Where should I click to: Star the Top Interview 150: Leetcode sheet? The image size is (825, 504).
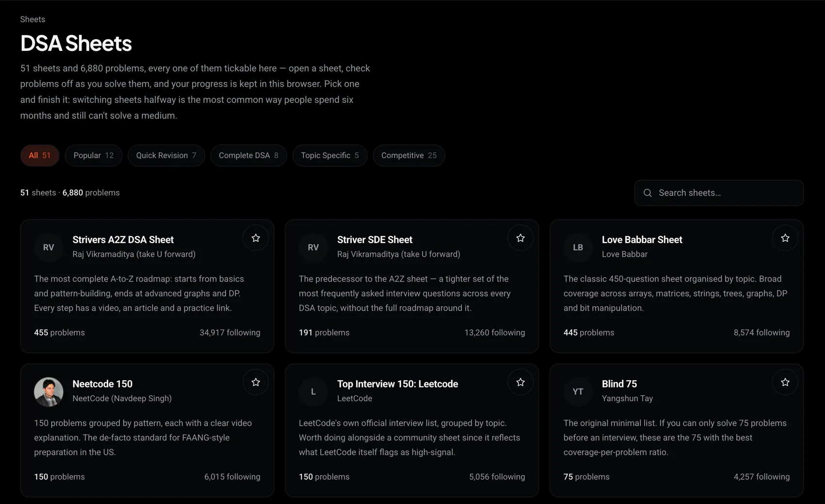tap(520, 382)
